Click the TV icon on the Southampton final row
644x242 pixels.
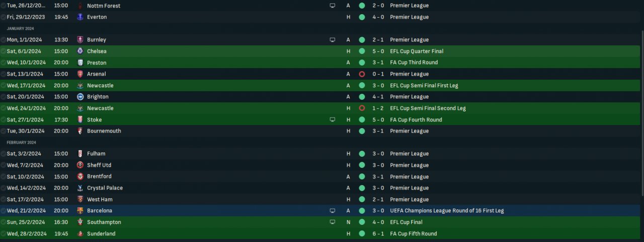click(x=332, y=222)
